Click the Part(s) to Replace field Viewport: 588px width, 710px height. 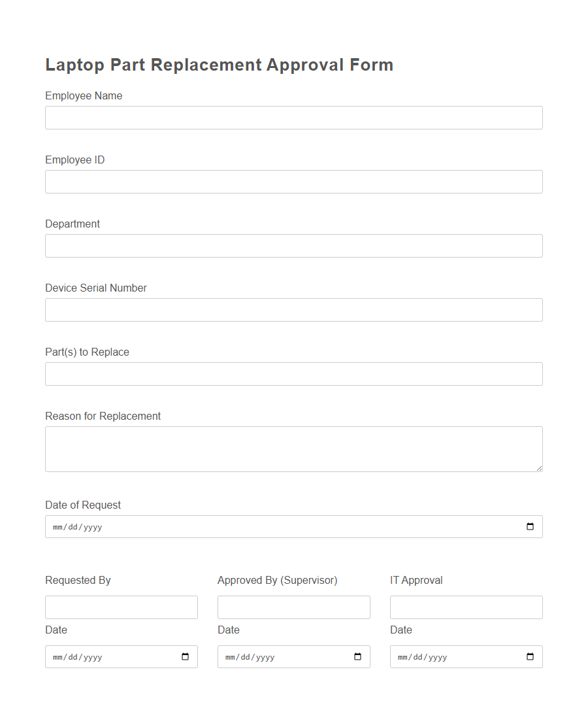(293, 374)
